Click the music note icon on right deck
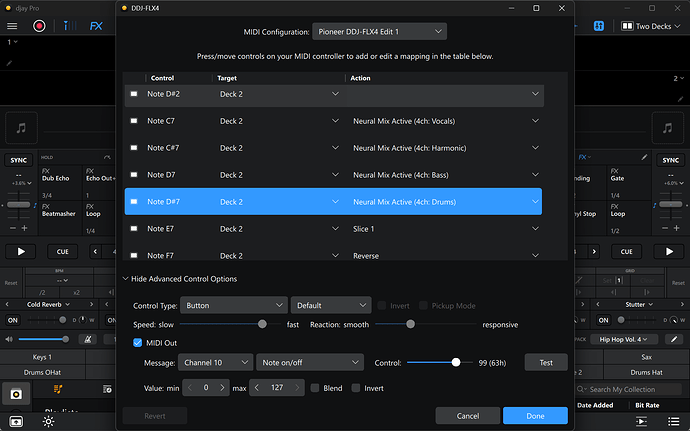Screen dimensions: 690x431 (667, 129)
